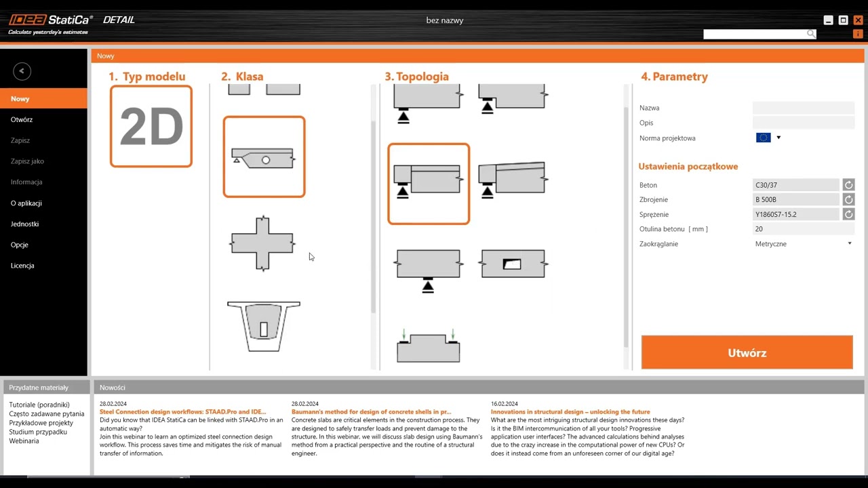
Task: Choose the partly visible top-left beam end topology
Action: click(x=428, y=104)
